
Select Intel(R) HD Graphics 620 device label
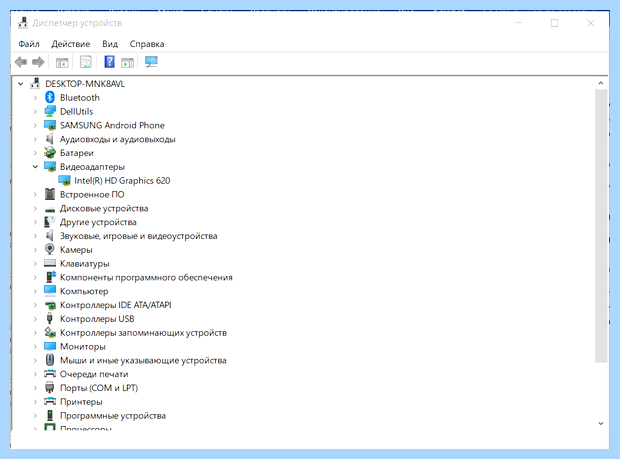122,181
